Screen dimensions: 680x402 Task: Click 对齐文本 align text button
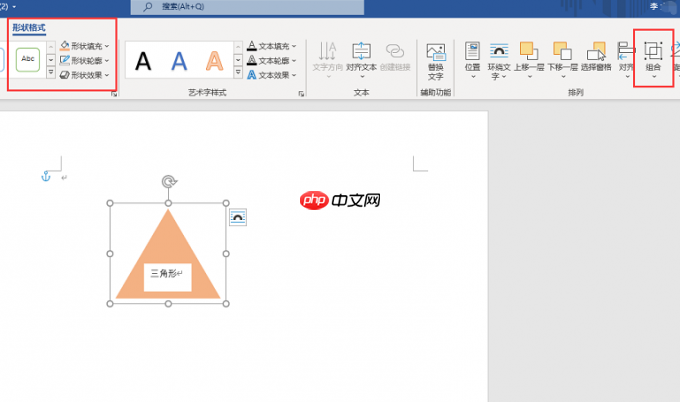point(361,60)
